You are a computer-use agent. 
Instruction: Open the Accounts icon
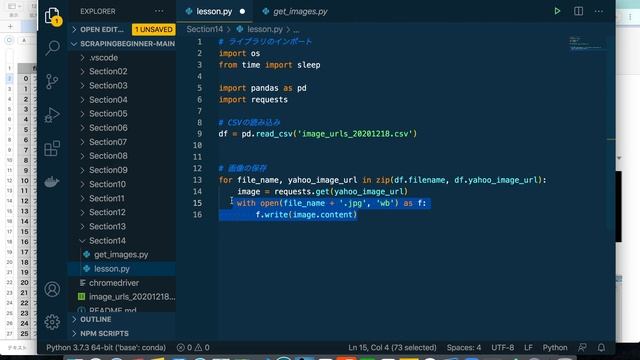pos(52,289)
